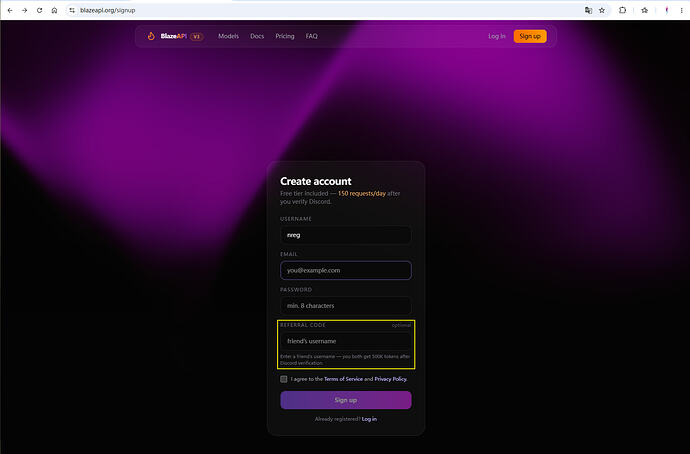This screenshot has height=454, width=690.
Task: View site information icon in address bar
Action: (x=72, y=10)
